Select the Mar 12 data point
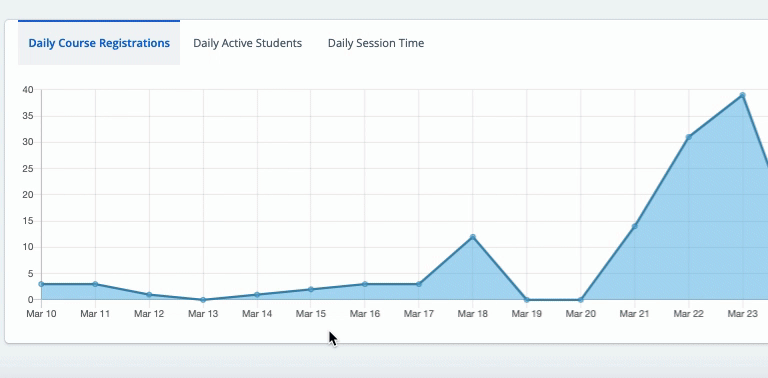Screen dimensions: 768x378 (x=149, y=294)
